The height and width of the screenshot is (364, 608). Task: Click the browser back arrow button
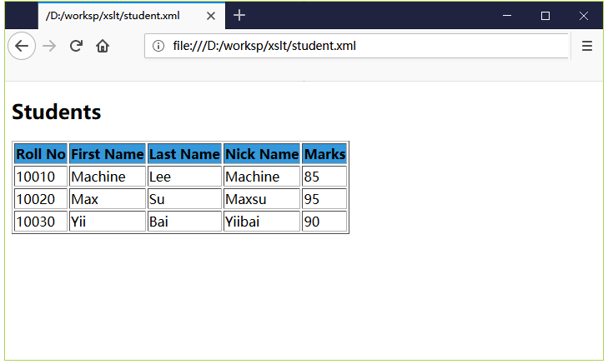(22, 46)
